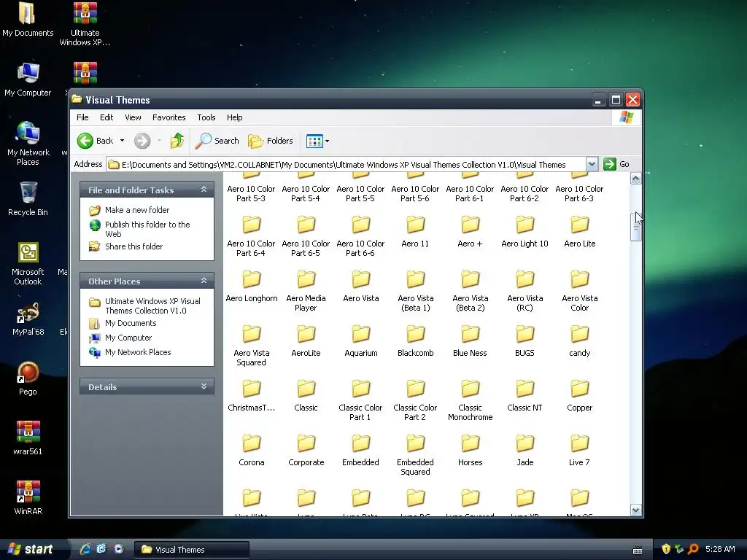Screen dimensions: 747x560
Task: Select the Blackcomb folder
Action: (415, 342)
